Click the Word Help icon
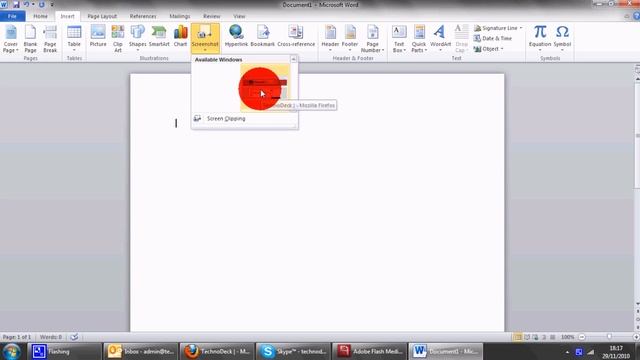The image size is (640, 360). [x=636, y=16]
